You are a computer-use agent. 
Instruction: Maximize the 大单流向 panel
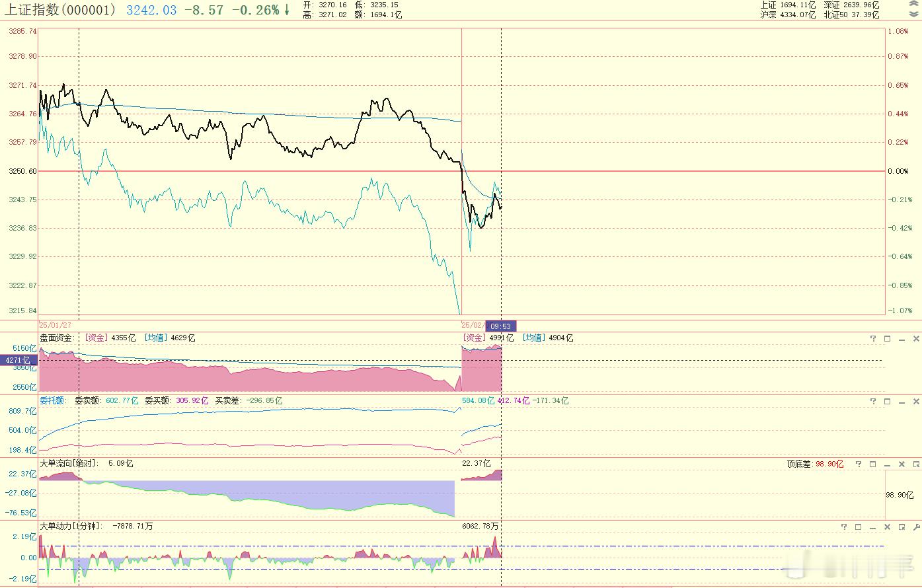872,464
